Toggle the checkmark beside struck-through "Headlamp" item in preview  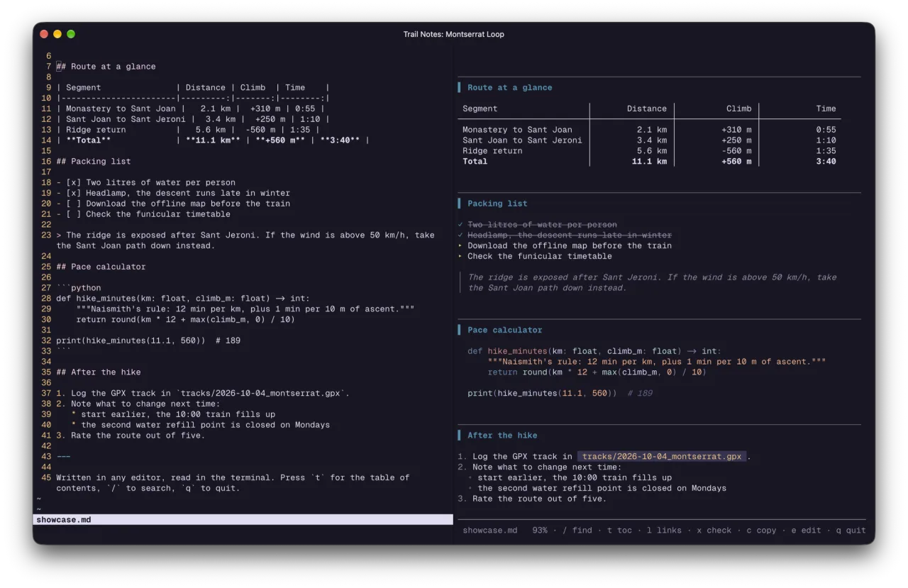pos(460,235)
